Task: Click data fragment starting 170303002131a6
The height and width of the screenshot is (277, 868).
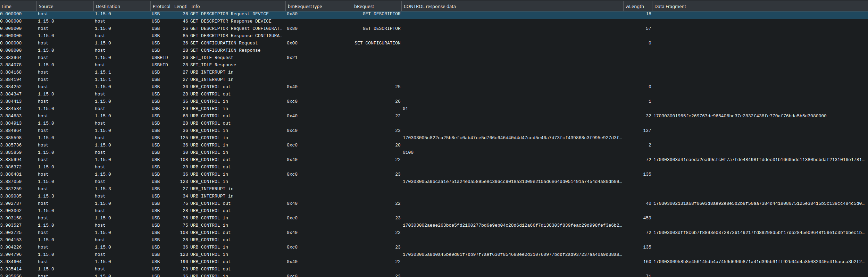Action: click(x=759, y=203)
